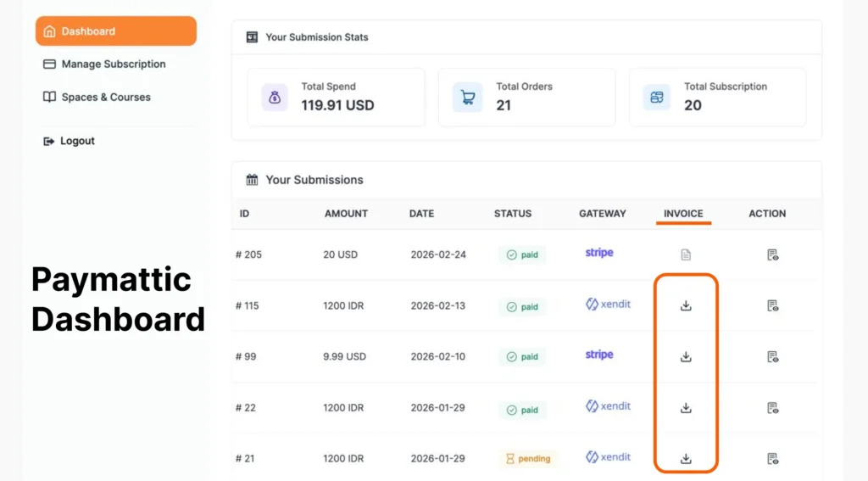
Task: Click the 1200 IDR amount for #115
Action: 343,306
